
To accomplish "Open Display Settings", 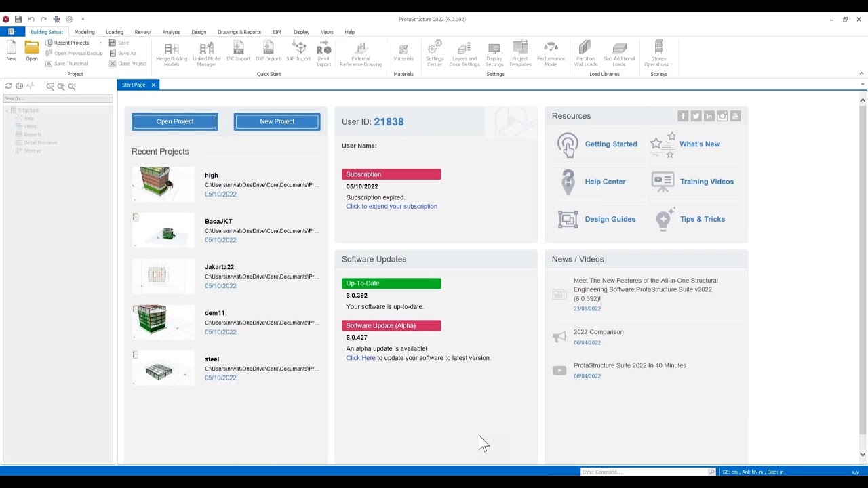I will pos(494,54).
